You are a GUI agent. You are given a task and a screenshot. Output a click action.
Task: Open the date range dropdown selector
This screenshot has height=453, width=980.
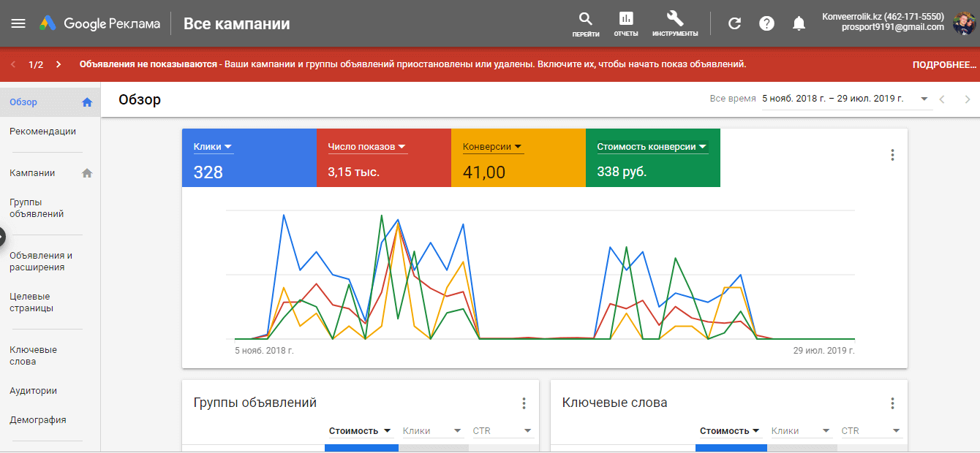[x=924, y=99]
